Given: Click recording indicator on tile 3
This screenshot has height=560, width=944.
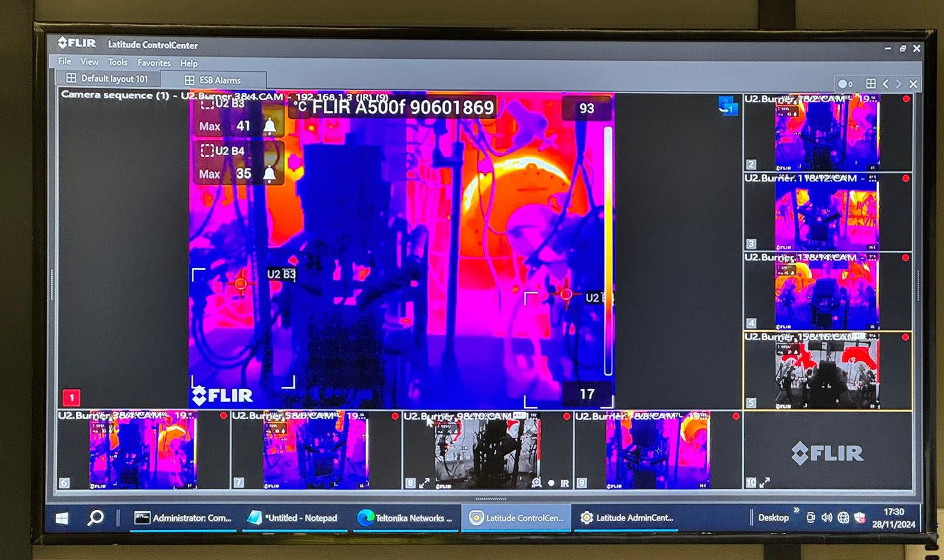Looking at the screenshot, I should tap(906, 179).
